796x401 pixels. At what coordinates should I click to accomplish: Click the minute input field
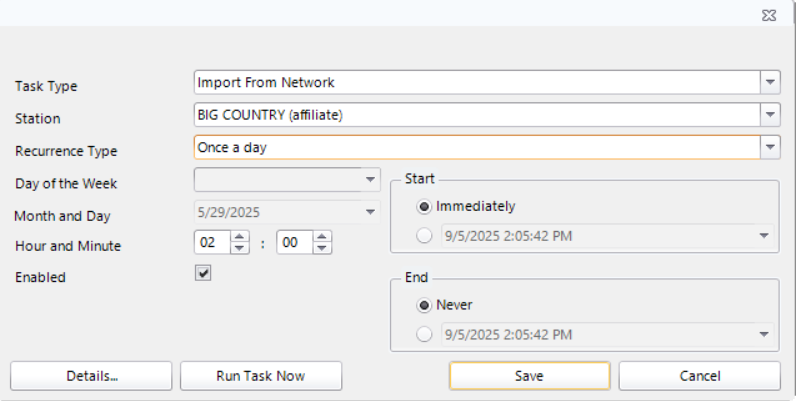click(295, 243)
